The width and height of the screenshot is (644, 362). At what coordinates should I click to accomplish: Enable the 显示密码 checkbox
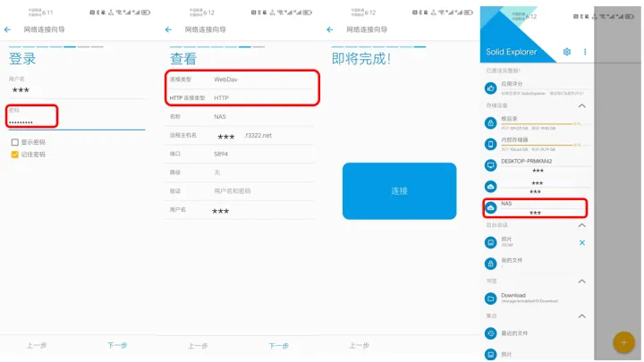click(14, 142)
